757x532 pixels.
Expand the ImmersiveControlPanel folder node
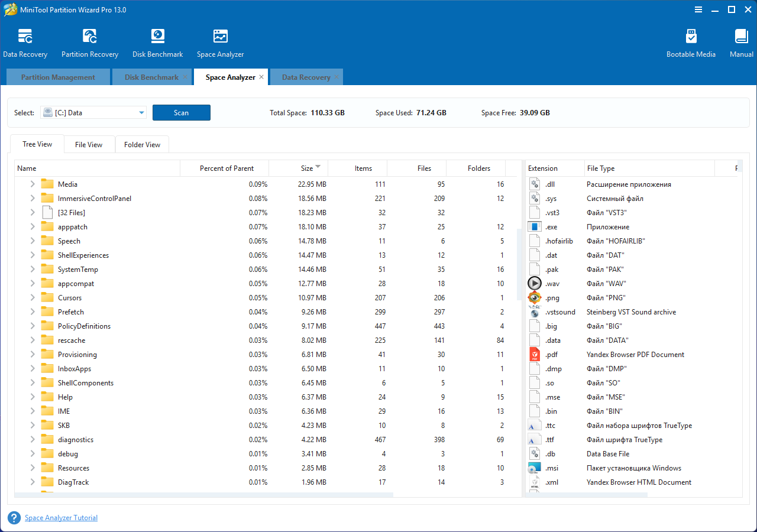click(33, 199)
